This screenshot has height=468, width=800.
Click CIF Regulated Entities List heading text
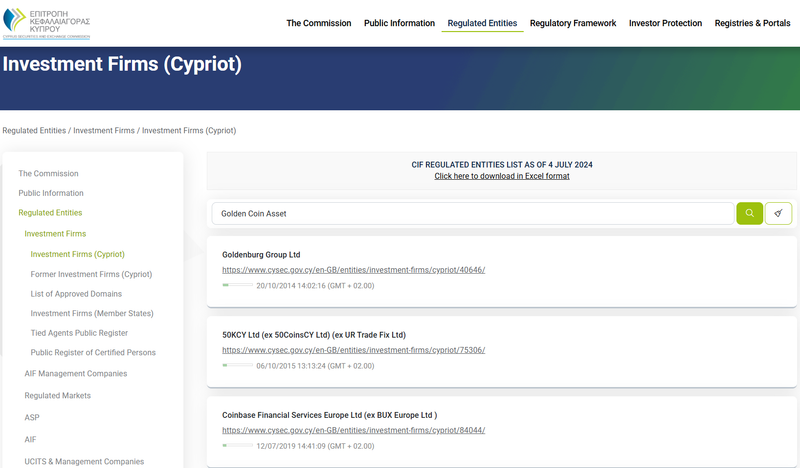click(502, 165)
